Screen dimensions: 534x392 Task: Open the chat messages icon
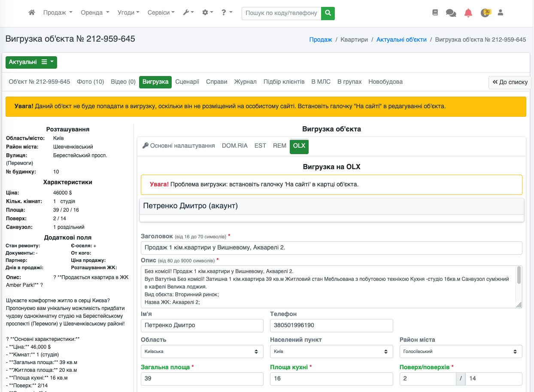click(x=451, y=13)
